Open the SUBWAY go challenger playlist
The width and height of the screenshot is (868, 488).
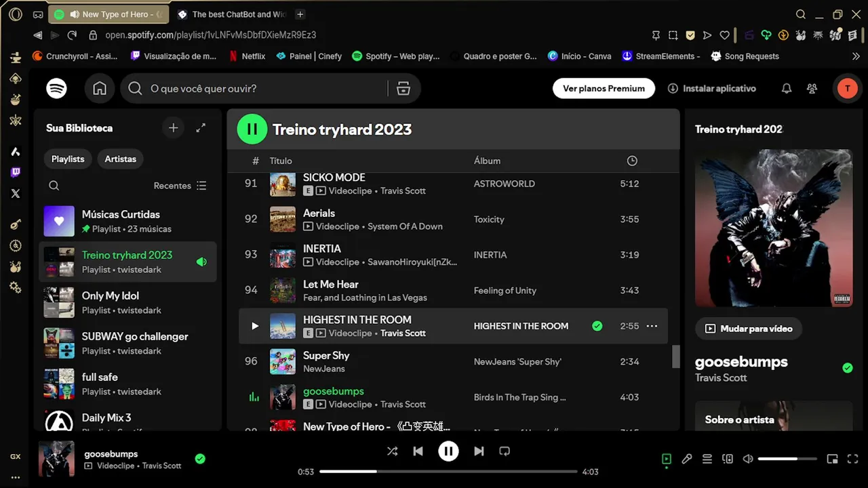pyautogui.click(x=127, y=343)
